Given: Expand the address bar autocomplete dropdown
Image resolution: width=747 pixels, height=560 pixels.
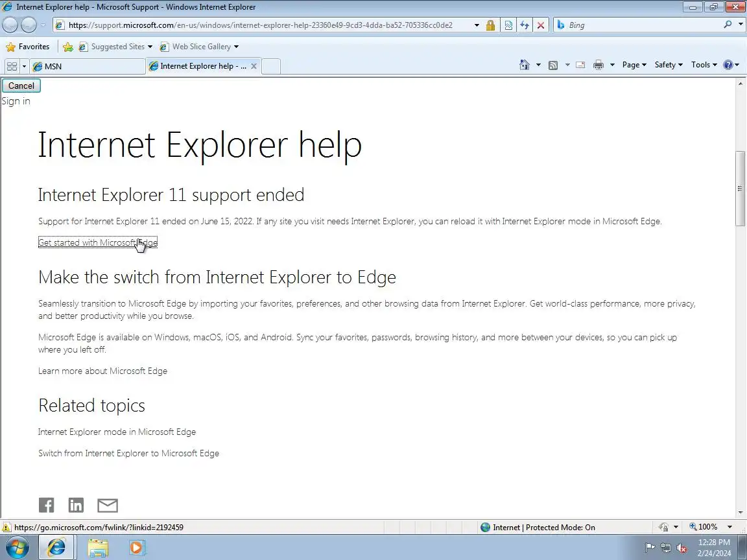Looking at the screenshot, I should pyautogui.click(x=477, y=25).
